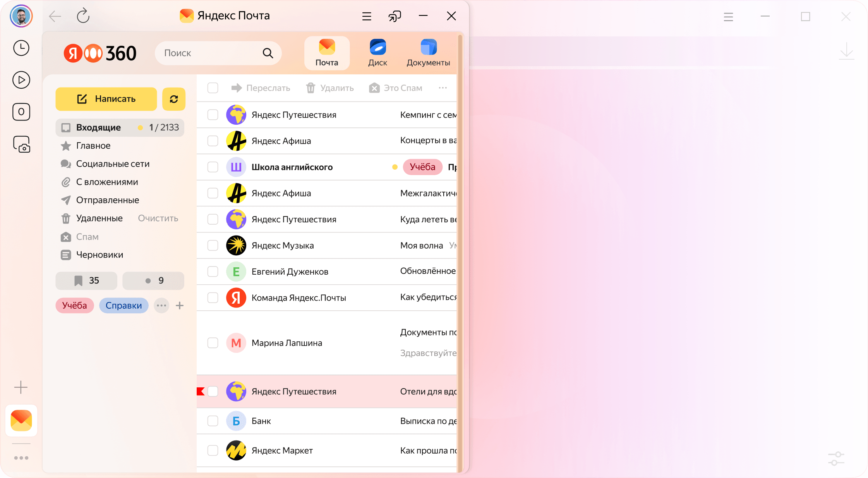The image size is (868, 478).
Task: Check Команда Яндекс.Почты message box
Action: (213, 297)
